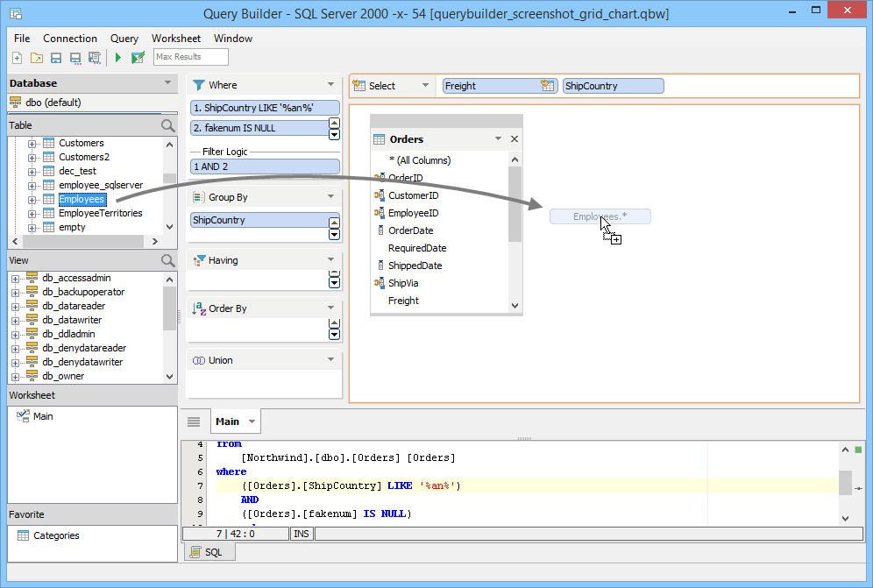This screenshot has width=873, height=588.
Task: Open the Order By section dropdown arrow
Action: click(x=330, y=308)
